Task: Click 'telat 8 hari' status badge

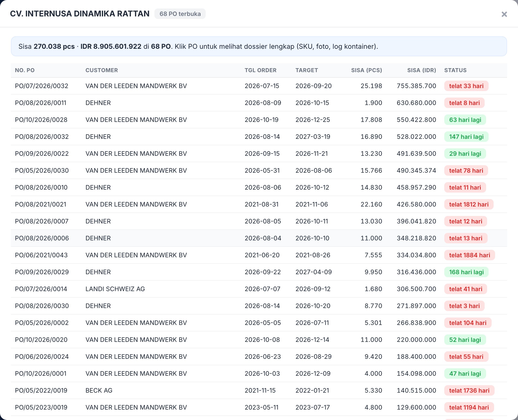Action: tap(464, 103)
